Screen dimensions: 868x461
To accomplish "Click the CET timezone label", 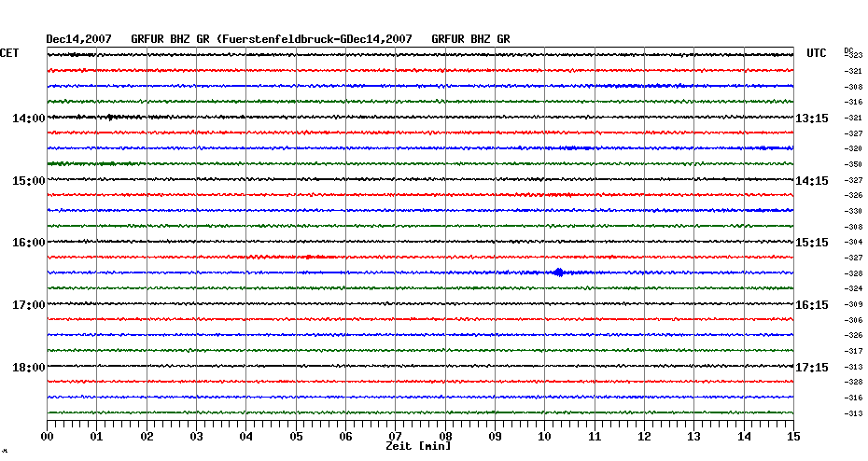I will click(x=8, y=53).
